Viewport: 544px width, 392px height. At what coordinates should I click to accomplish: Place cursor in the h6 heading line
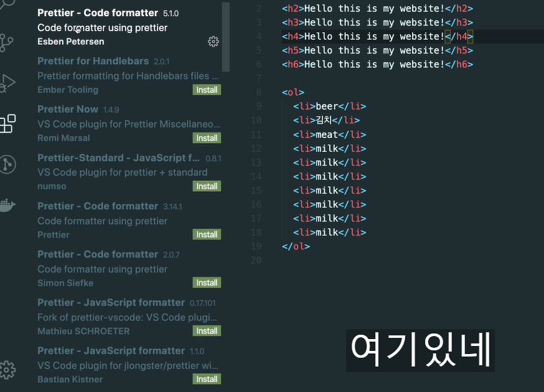377,65
